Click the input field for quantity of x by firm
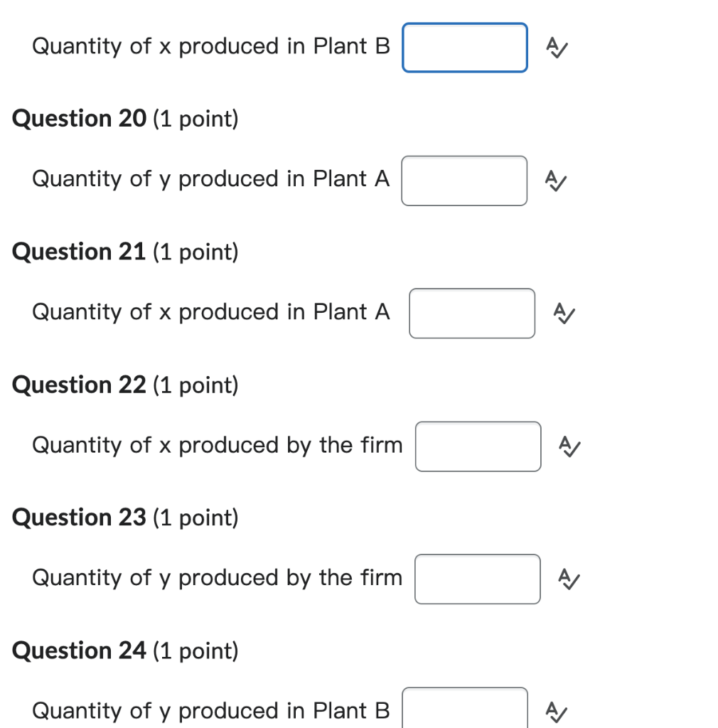Viewport: 718px width, 728px height. pyautogui.click(x=478, y=446)
